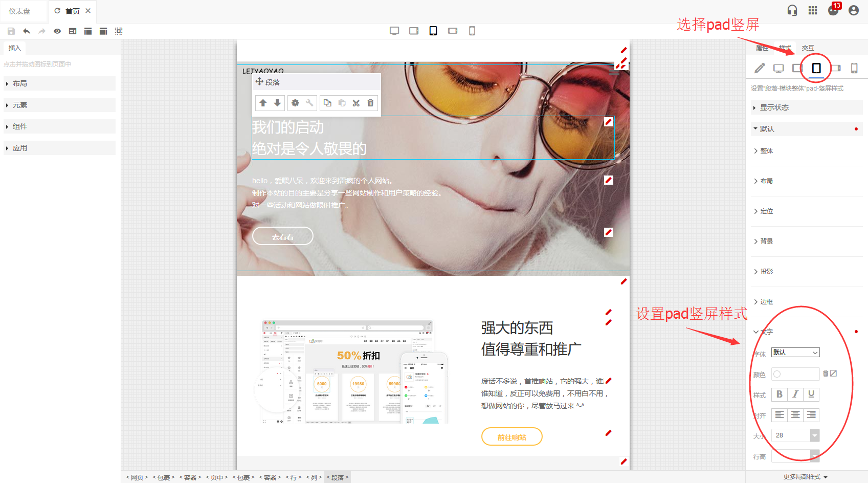Image resolution: width=868 pixels, height=483 pixels.
Task: Click the 去看看 button on banner
Action: tap(283, 236)
